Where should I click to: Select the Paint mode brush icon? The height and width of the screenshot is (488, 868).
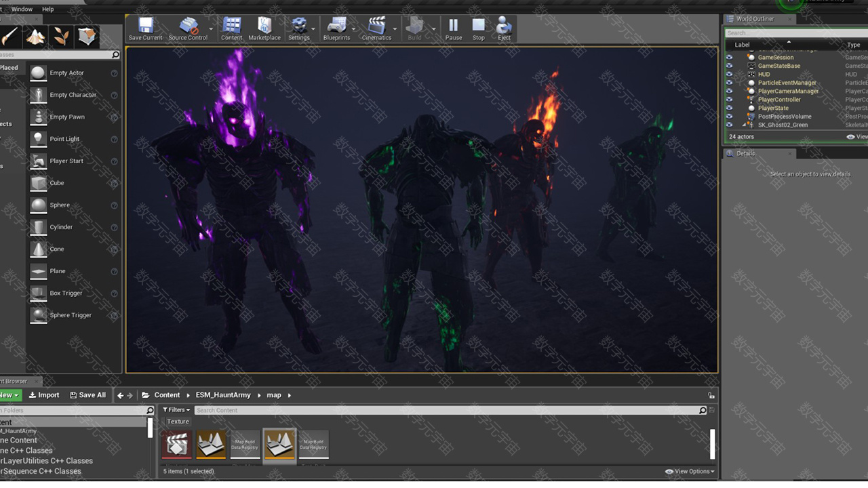[x=11, y=37]
